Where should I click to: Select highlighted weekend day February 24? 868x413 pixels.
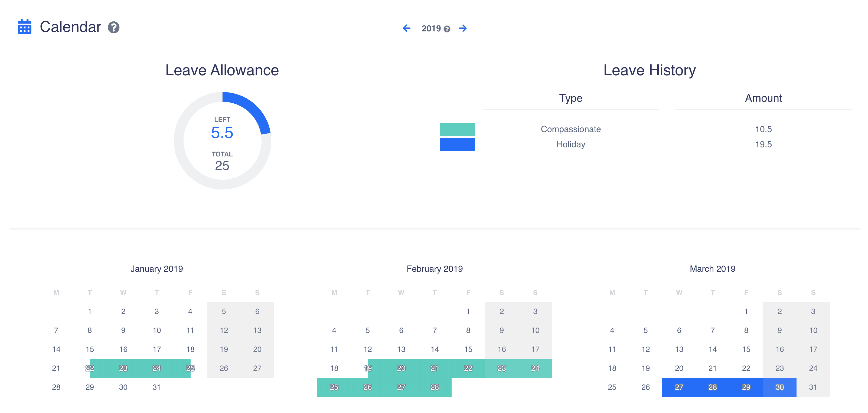tap(535, 368)
